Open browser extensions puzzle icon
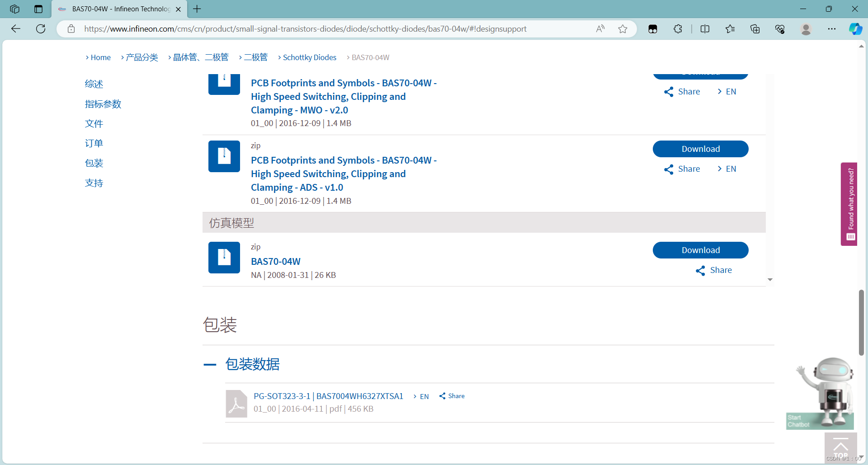The height and width of the screenshot is (465, 868). point(678,29)
